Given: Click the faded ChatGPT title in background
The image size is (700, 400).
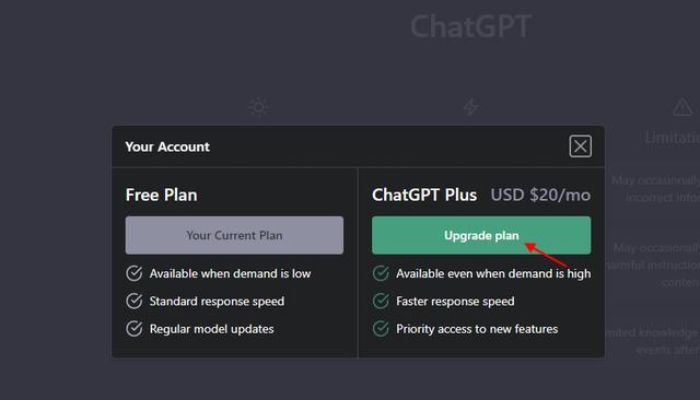Looking at the screenshot, I should click(x=470, y=27).
